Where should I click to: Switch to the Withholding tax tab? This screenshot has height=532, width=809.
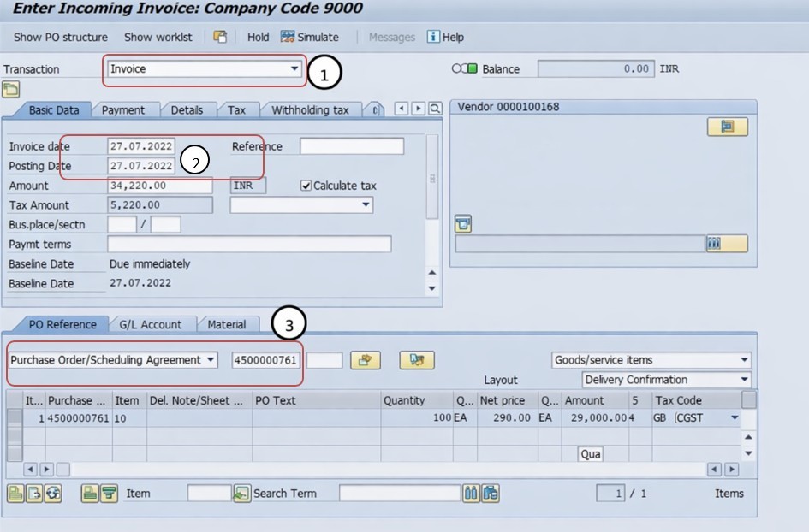(310, 110)
